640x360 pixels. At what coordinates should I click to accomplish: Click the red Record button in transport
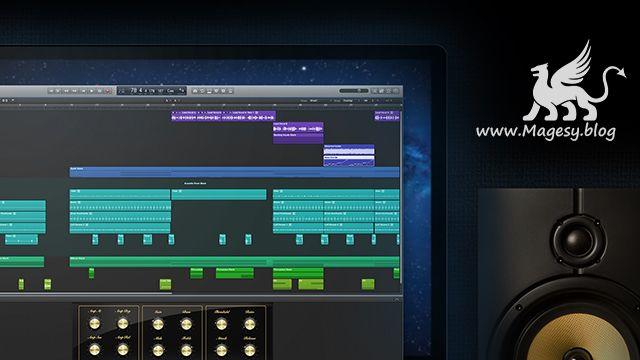point(107,91)
